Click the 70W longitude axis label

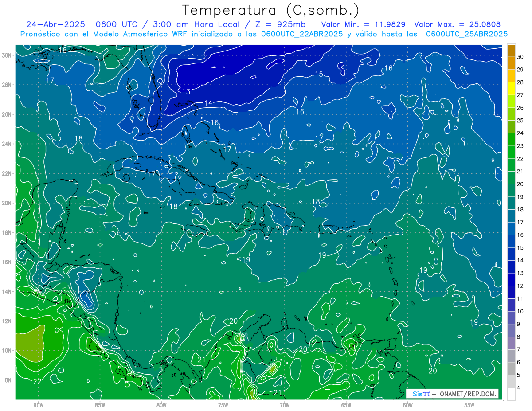(285, 405)
